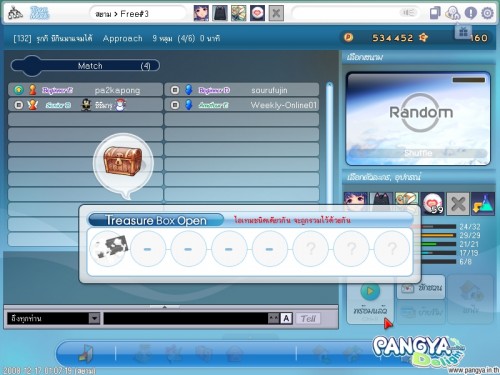Open the chat target dropdown arrow
Viewport: 500px width, 375px height.
pos(94,318)
